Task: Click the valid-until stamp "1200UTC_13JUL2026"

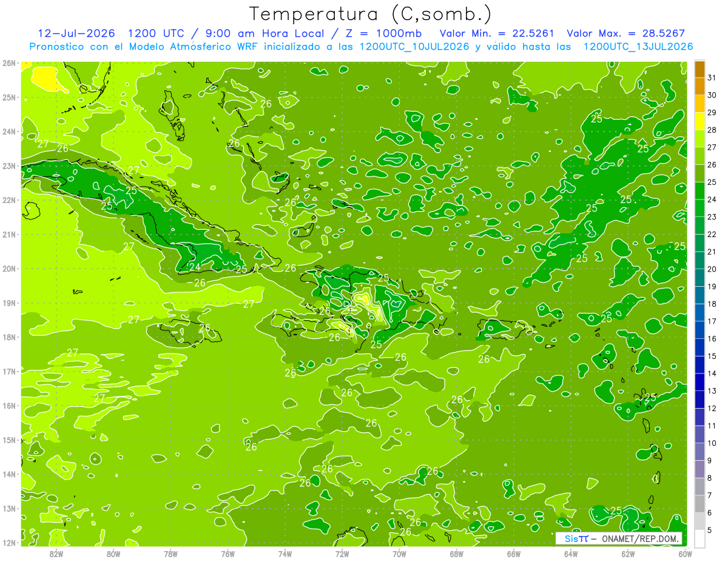Action: (638, 47)
